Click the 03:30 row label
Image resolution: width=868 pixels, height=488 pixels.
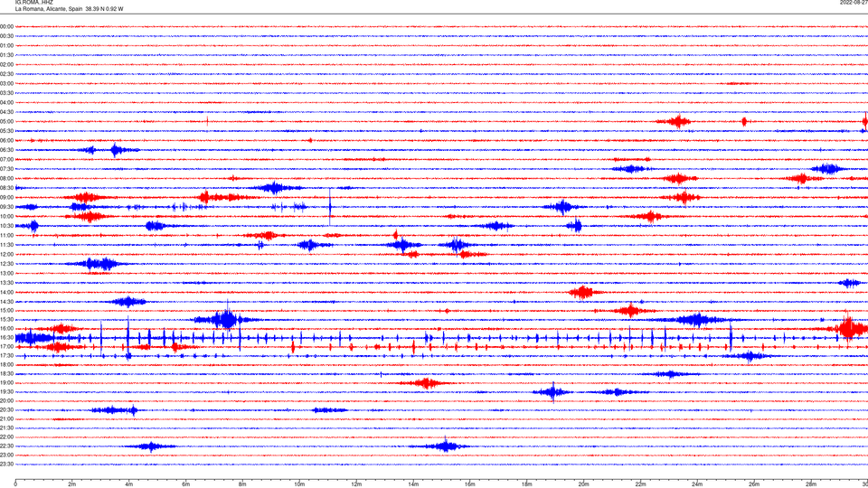coord(6,93)
